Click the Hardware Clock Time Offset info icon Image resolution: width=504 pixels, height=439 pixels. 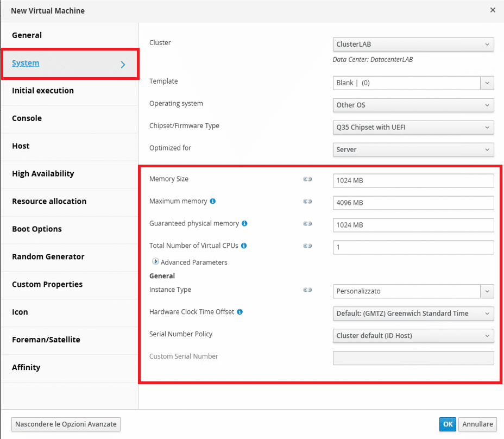click(x=240, y=312)
